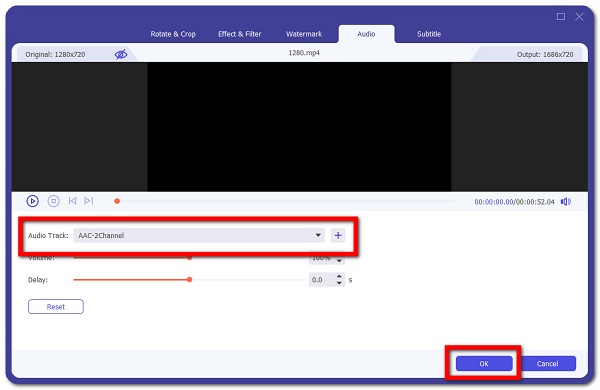Confirm changes with OK button
The image size is (600, 390).
point(484,364)
